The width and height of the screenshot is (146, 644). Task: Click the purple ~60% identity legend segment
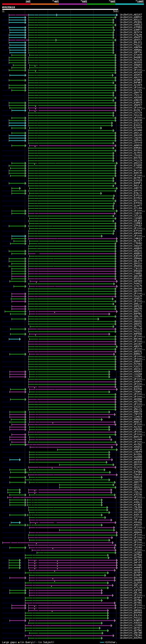click(x=73, y=4)
